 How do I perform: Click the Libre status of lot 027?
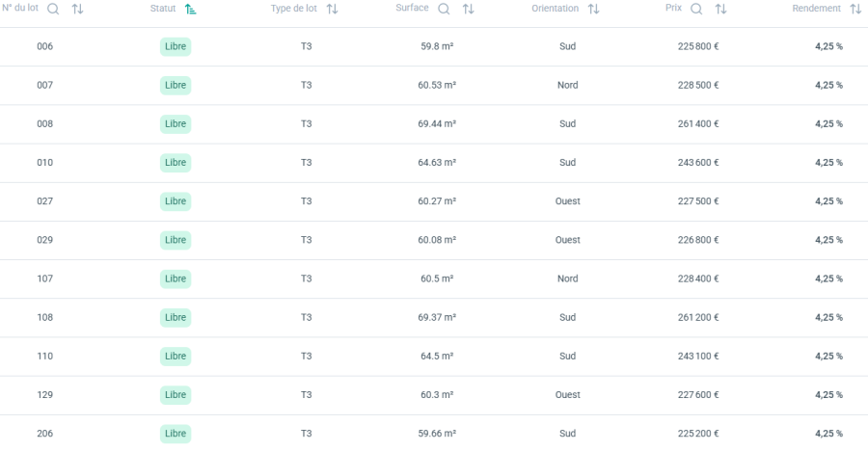(176, 201)
